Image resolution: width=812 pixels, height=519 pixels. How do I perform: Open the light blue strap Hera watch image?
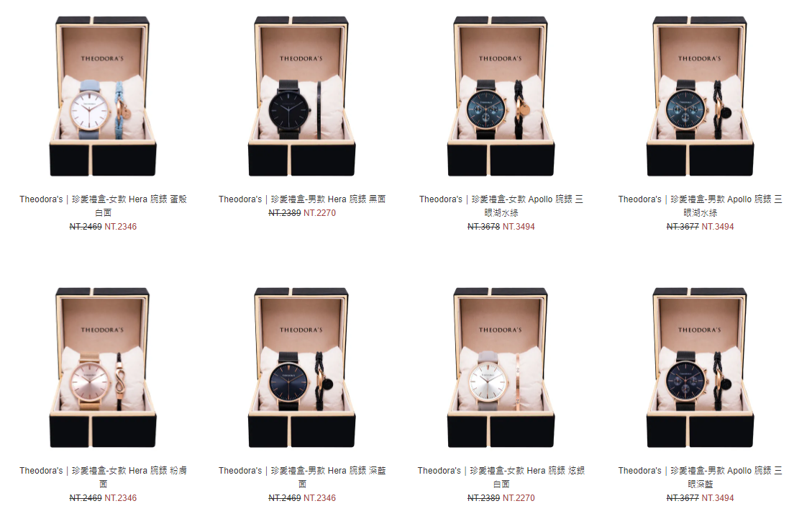[103, 96]
